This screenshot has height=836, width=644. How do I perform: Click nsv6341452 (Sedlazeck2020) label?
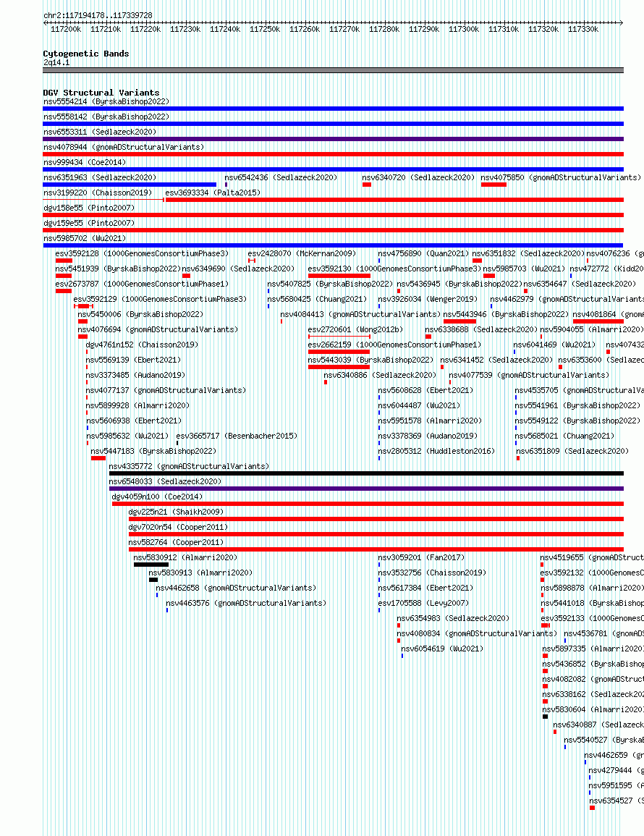coord(496,360)
